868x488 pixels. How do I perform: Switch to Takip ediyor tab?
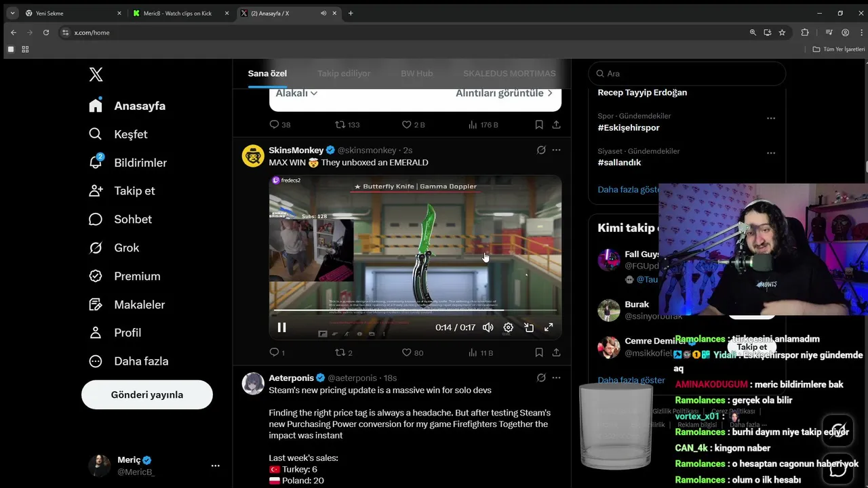[344, 73]
